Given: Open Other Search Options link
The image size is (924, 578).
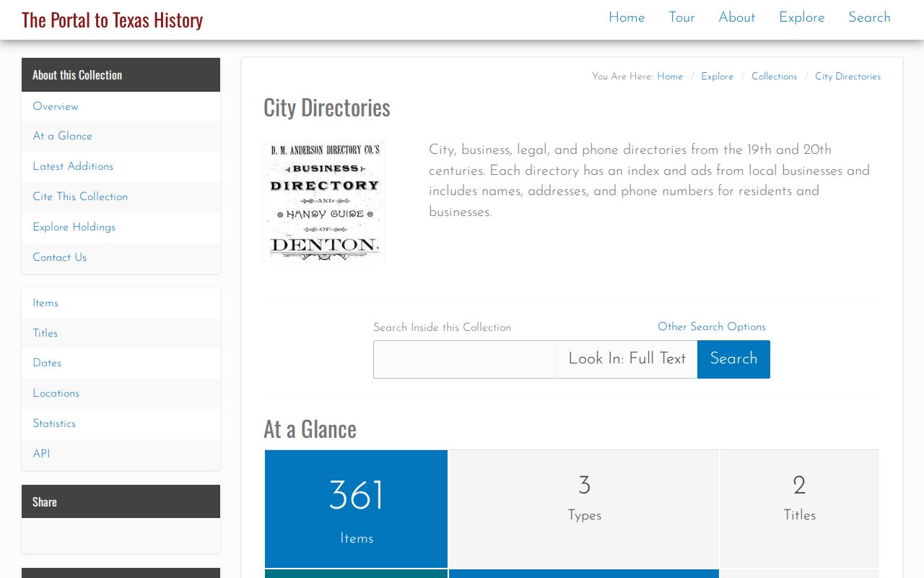Looking at the screenshot, I should [x=712, y=327].
